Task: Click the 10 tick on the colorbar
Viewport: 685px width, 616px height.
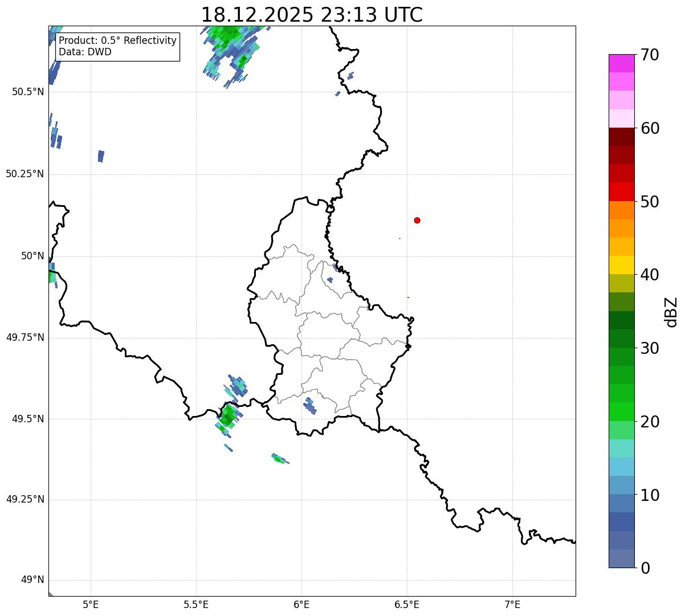Action: pos(650,495)
